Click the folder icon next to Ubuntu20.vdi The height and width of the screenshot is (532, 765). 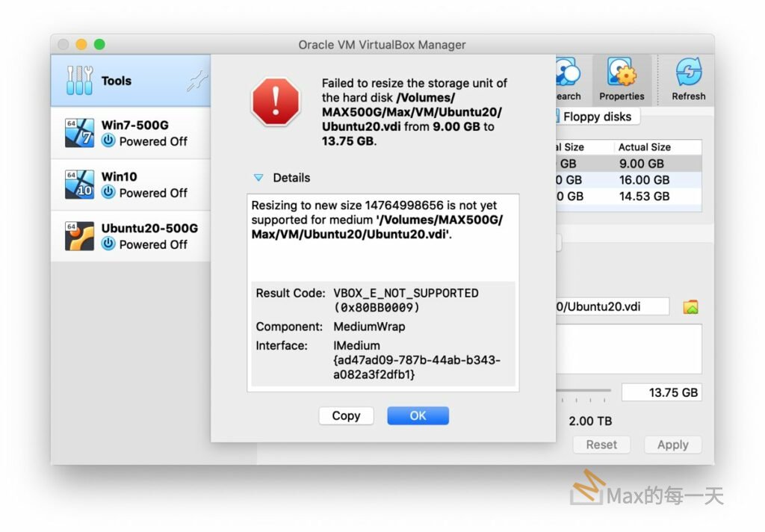coord(690,306)
